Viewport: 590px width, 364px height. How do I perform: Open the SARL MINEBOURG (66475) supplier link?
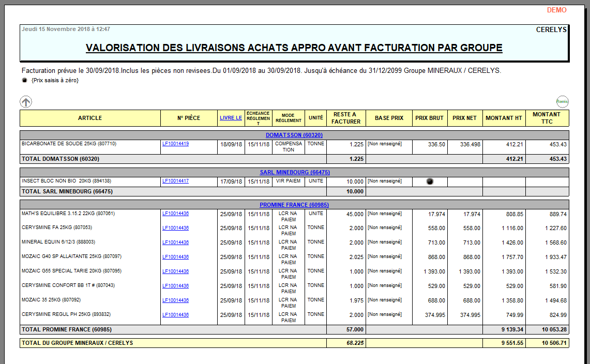click(x=295, y=172)
